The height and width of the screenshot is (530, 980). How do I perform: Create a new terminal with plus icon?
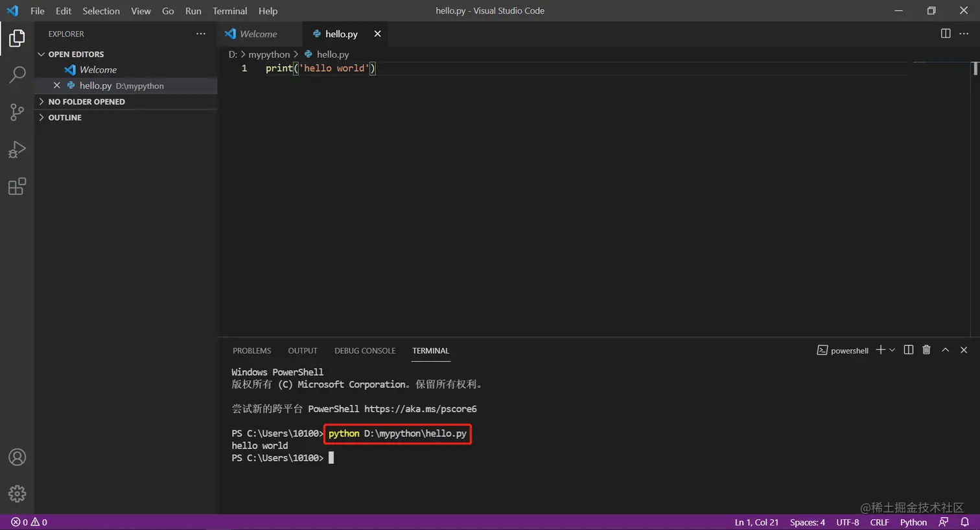point(880,350)
